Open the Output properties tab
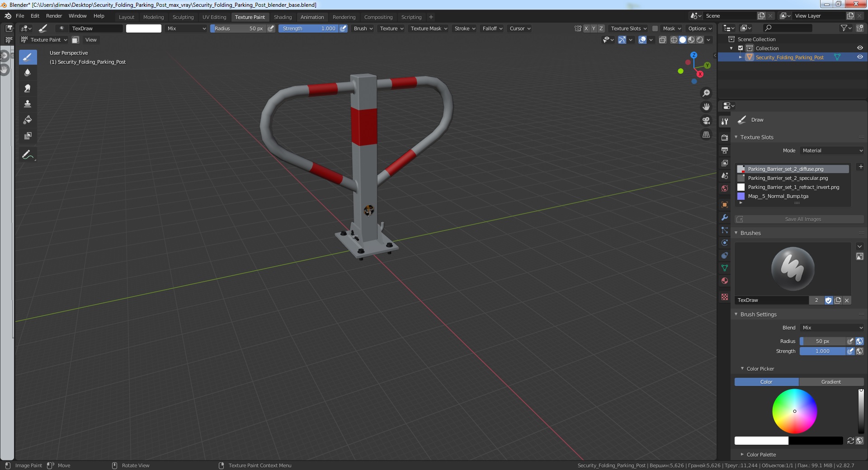 tap(725, 150)
